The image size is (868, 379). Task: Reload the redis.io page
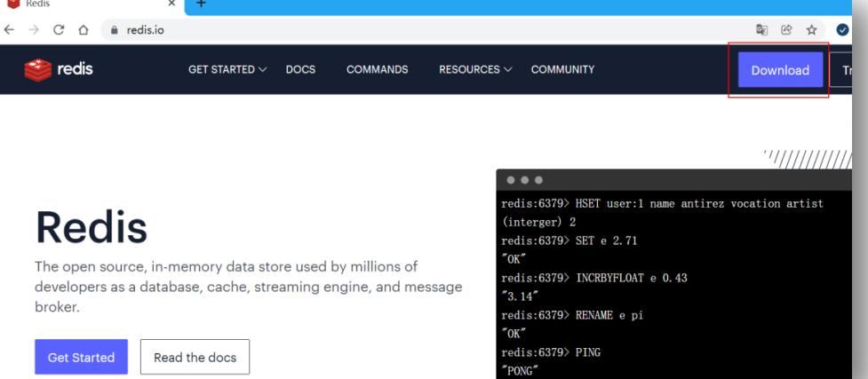point(59,30)
